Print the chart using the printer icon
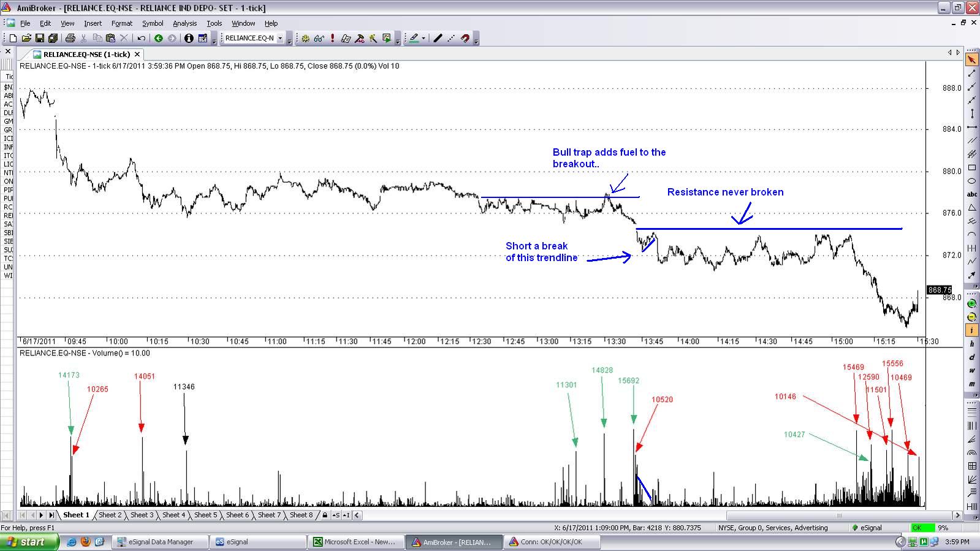The width and height of the screenshot is (980, 551). (x=70, y=38)
